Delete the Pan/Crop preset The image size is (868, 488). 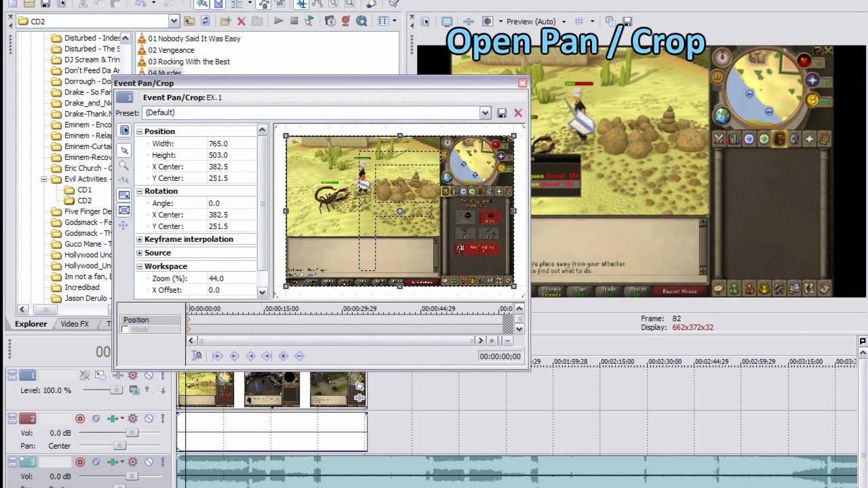click(518, 113)
